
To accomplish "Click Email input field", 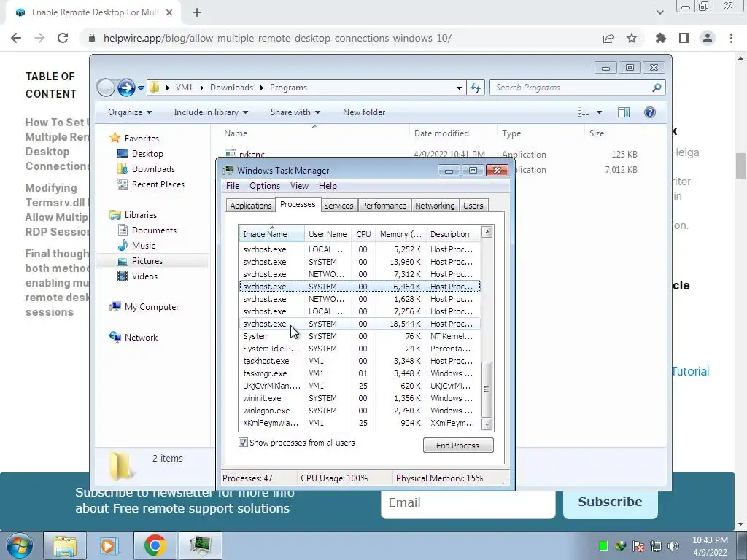I will (x=468, y=503).
